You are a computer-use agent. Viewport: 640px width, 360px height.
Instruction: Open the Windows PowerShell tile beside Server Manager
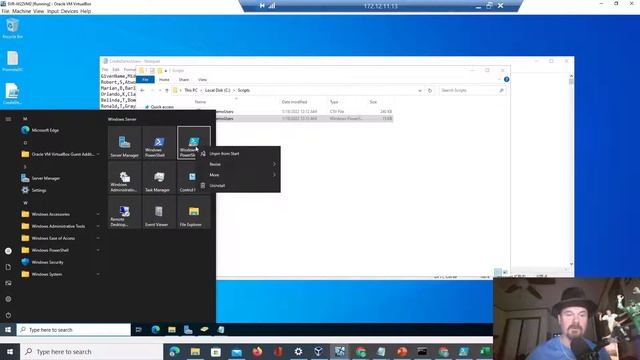point(159,142)
